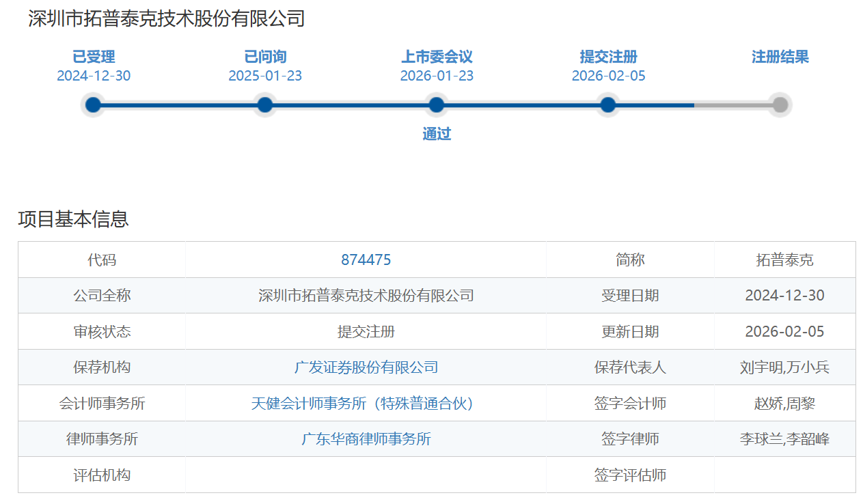This screenshot has height=504, width=863.
Task: Click the 签字会计师 label cell
Action: 630,403
